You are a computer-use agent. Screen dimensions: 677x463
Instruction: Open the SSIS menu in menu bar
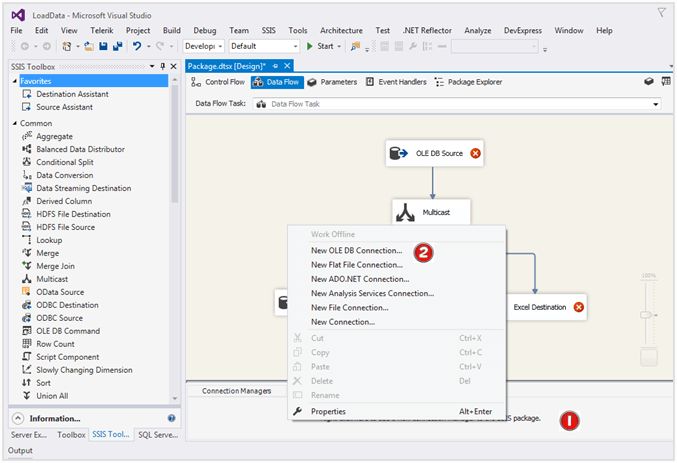[268, 31]
